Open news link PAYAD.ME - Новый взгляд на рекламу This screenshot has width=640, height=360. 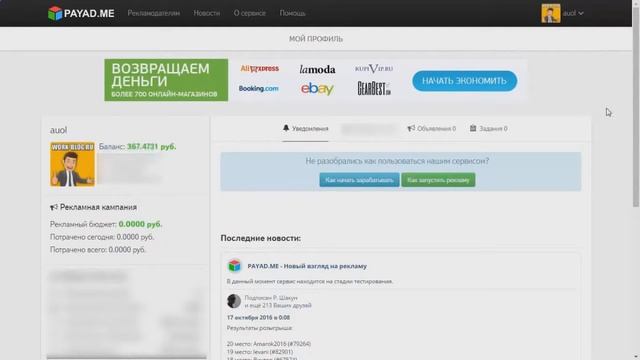307,266
